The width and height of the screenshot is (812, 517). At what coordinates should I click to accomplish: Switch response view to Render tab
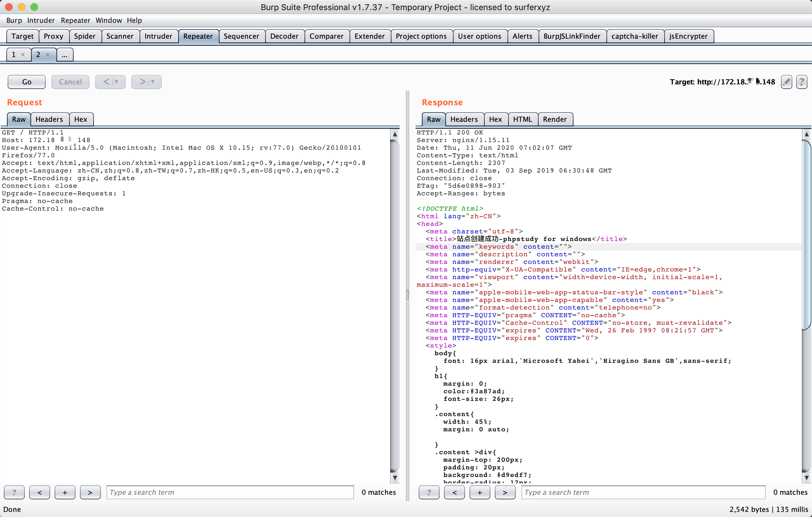554,119
